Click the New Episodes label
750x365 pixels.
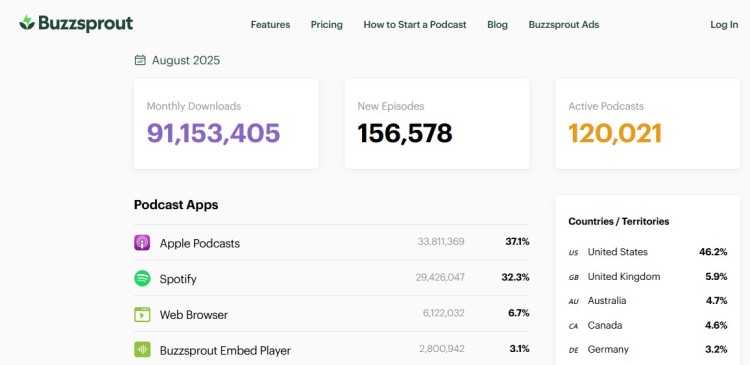pyautogui.click(x=391, y=106)
